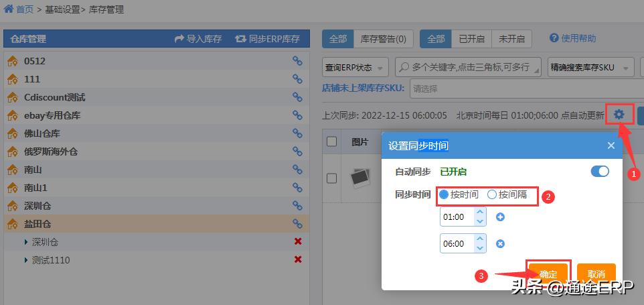
Task: Decrease the 06:00 time stepper
Action: 479,248
